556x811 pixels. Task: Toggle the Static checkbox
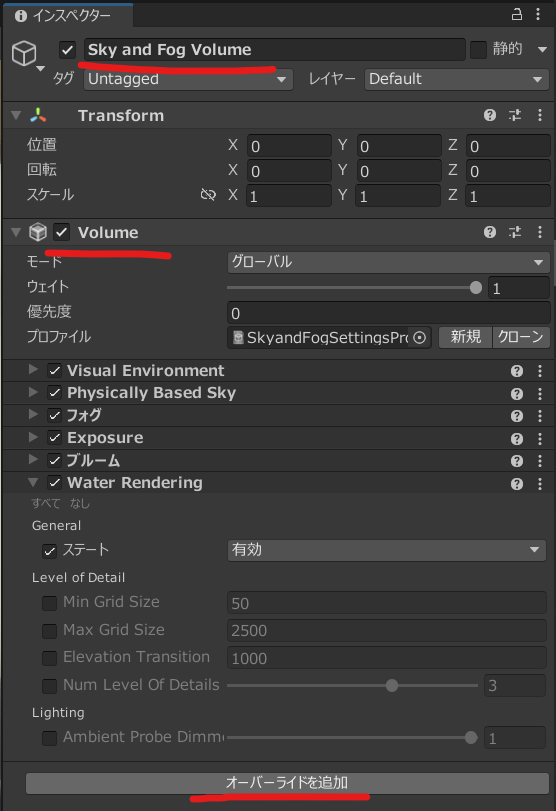coord(478,50)
